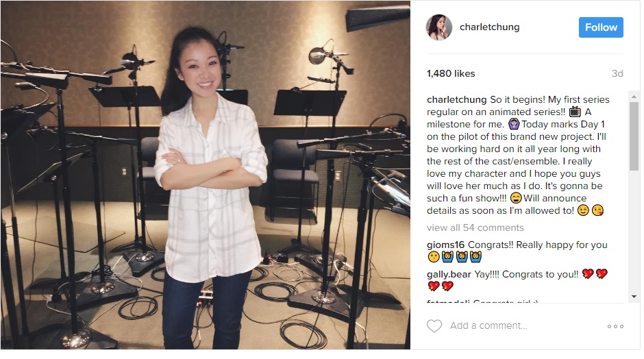Image resolution: width=644 pixels, height=359 pixels.
Task: Open gally.bear commenter profile
Action: 449,274
